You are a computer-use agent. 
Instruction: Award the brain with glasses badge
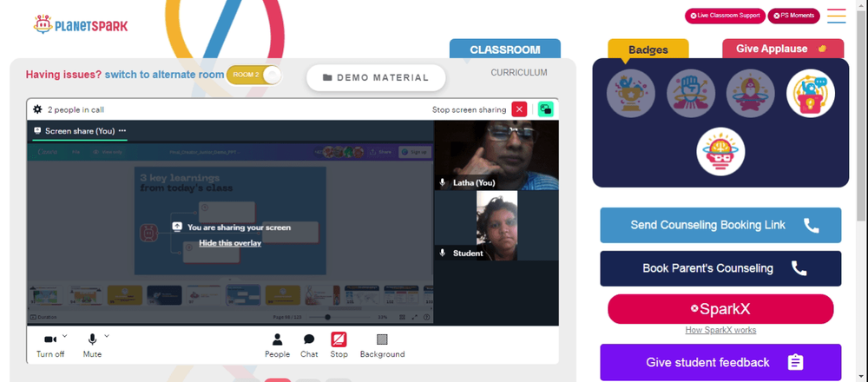(720, 152)
